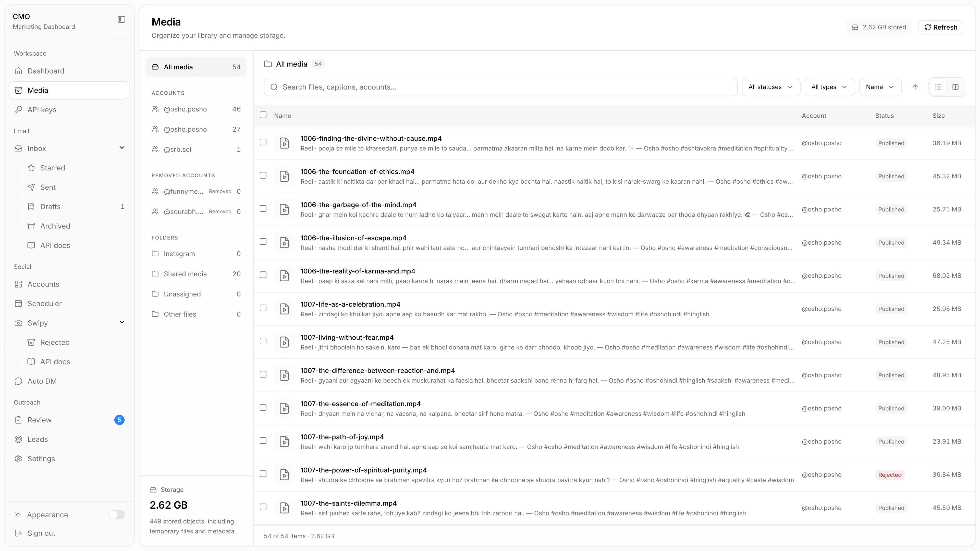Click the key icon beside API keys

[x=18, y=109]
